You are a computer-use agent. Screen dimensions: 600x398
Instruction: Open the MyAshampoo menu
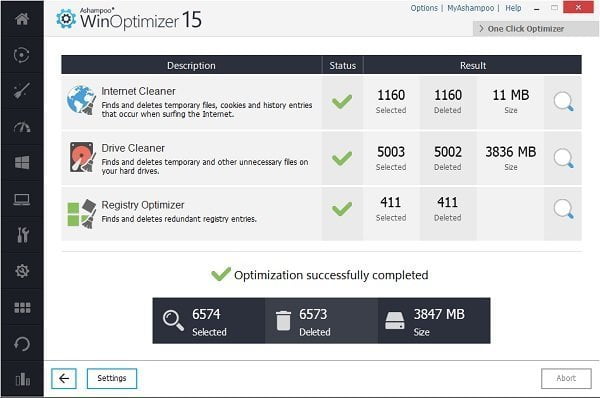[471, 8]
